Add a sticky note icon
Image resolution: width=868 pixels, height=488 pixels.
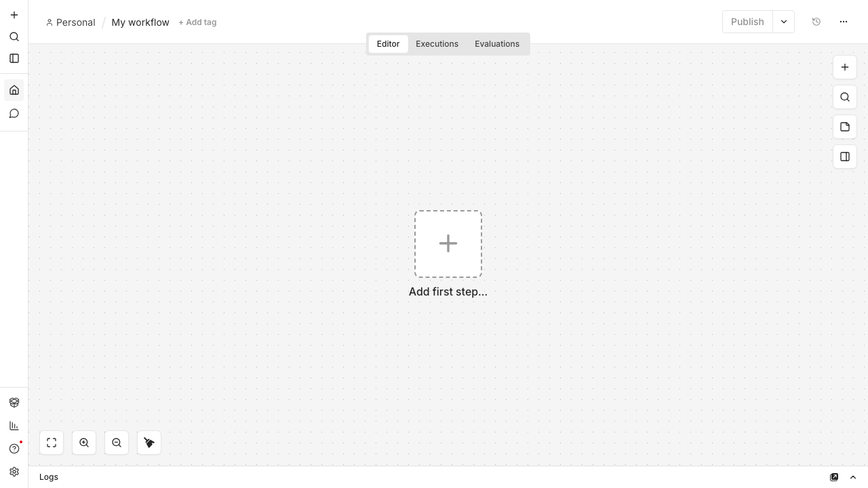pyautogui.click(x=845, y=127)
